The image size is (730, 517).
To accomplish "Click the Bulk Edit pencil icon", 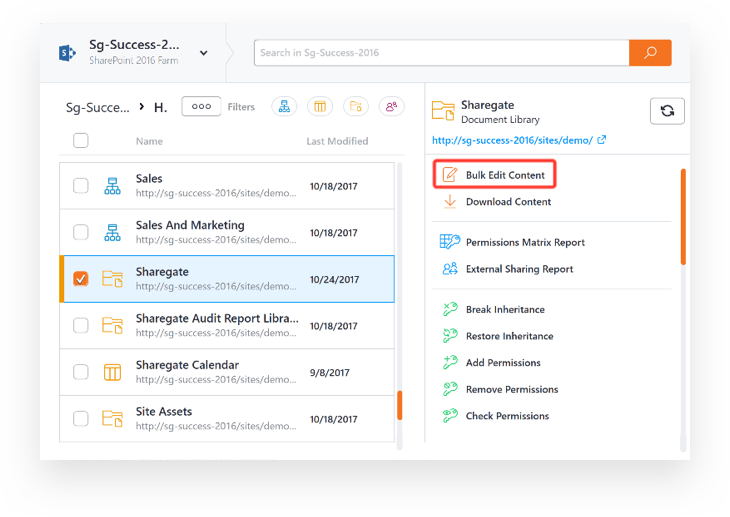I will (450, 175).
